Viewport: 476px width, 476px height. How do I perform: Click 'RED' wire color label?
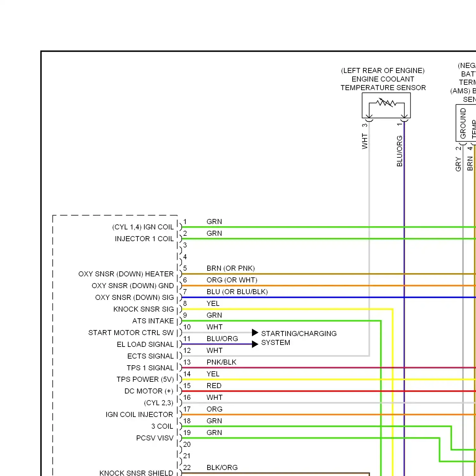214,386
